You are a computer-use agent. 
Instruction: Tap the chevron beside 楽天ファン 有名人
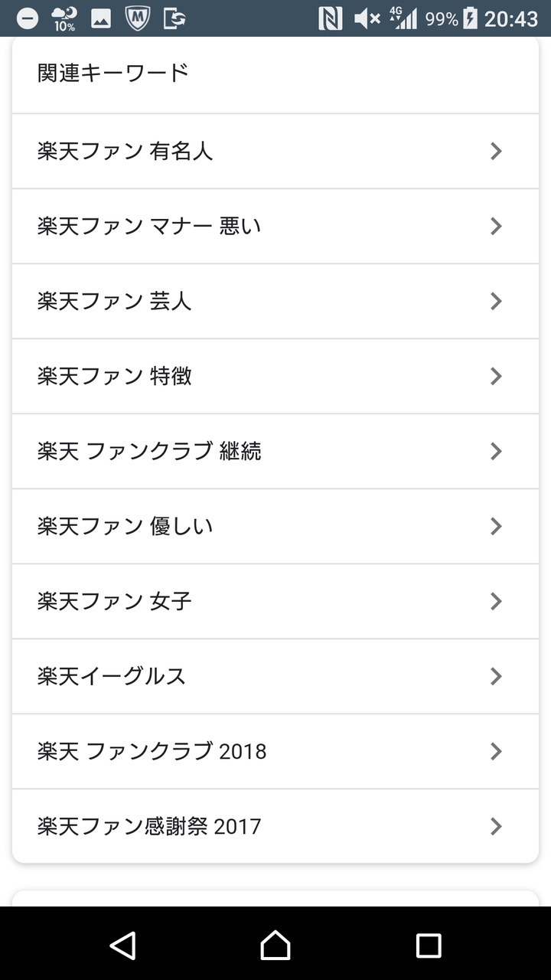[x=496, y=152]
